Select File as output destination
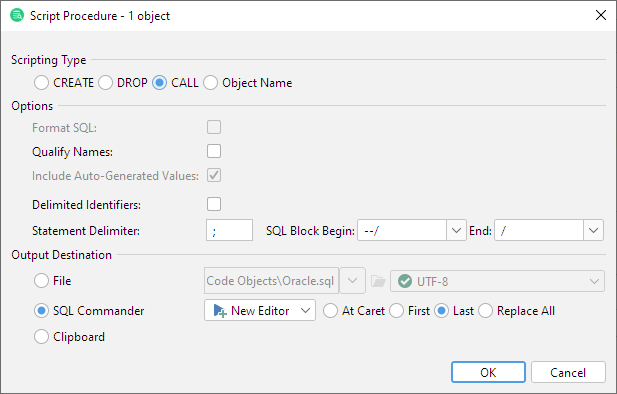This screenshot has width=617, height=394. tap(41, 281)
